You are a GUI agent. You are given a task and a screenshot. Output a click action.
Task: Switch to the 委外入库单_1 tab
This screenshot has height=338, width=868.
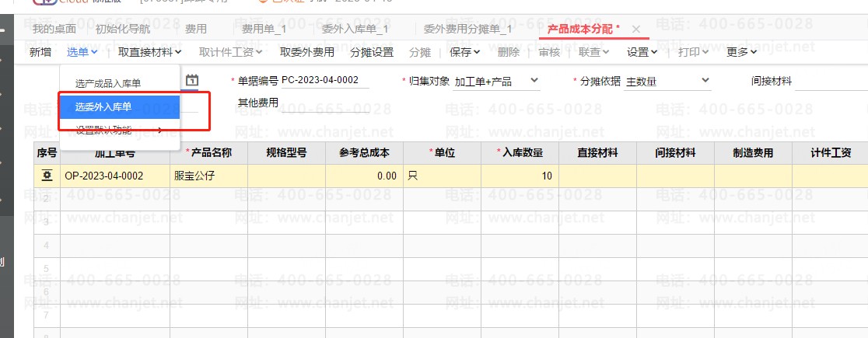click(x=355, y=30)
